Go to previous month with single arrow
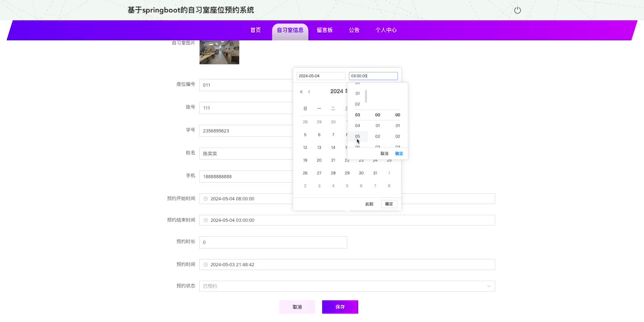This screenshot has height=322, width=644. (309, 92)
